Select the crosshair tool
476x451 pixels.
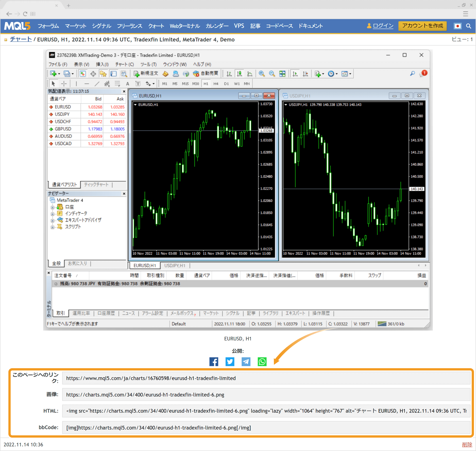pos(64,84)
